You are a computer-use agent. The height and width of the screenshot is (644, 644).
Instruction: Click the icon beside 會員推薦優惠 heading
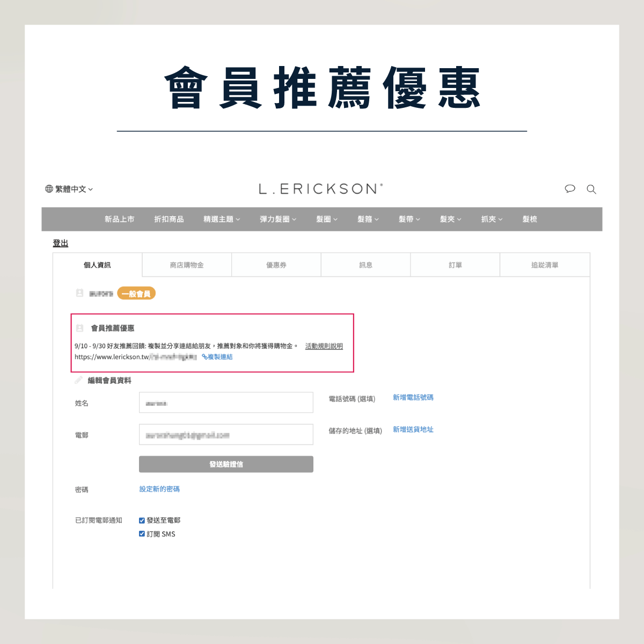tap(79, 328)
